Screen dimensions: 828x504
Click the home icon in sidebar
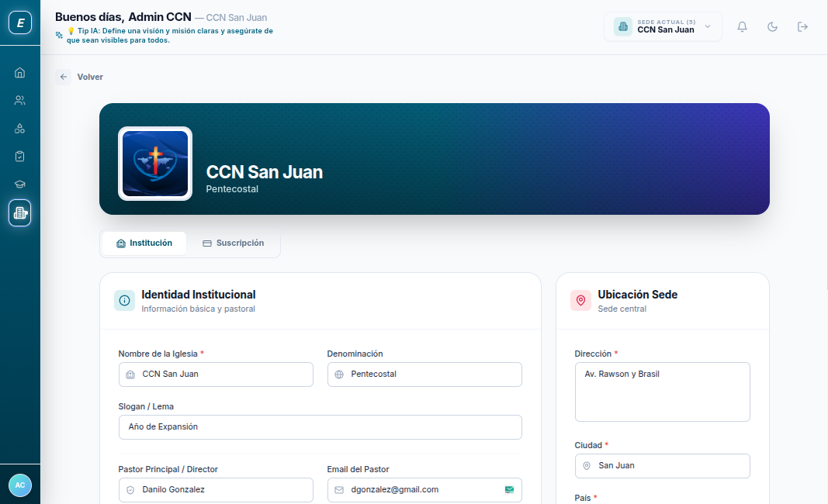tap(20, 73)
